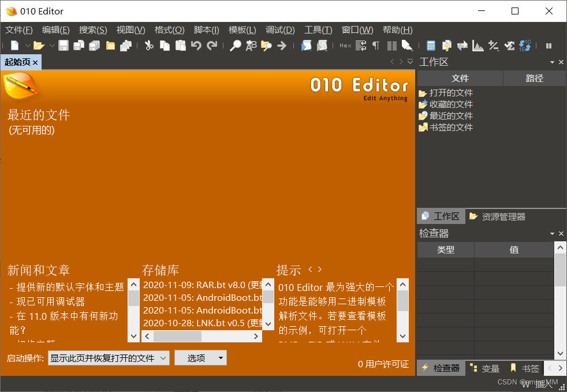
Task: Open the 选项 dropdown button
Action: pos(201,358)
